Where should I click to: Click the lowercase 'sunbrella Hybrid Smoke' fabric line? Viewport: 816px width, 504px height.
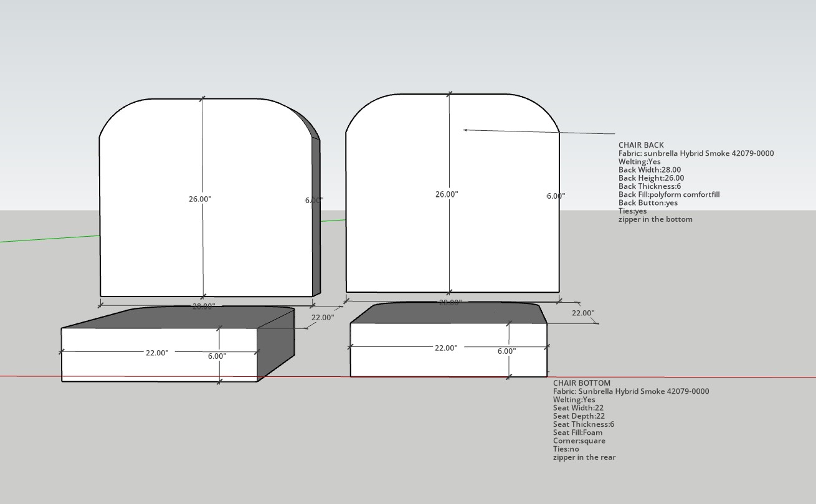tap(696, 153)
